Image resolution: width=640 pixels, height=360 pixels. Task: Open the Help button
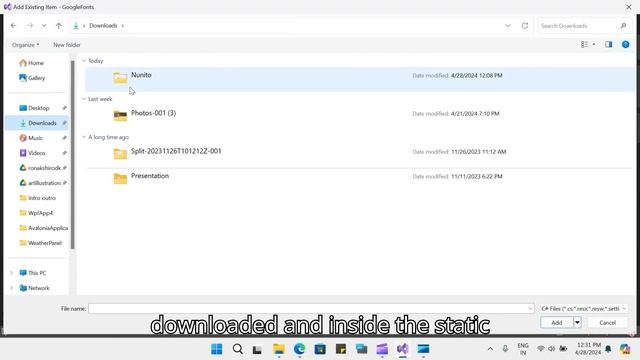(625, 44)
